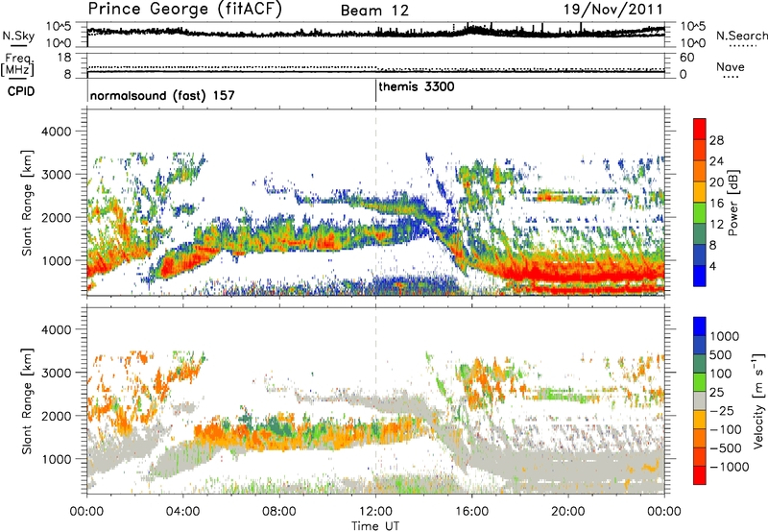Click the '20:00' time tick label
This screenshot has width=768, height=532.
pos(568,512)
